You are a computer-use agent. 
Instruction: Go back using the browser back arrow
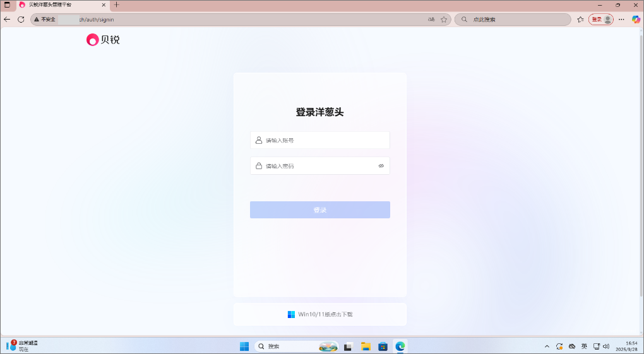click(x=7, y=20)
